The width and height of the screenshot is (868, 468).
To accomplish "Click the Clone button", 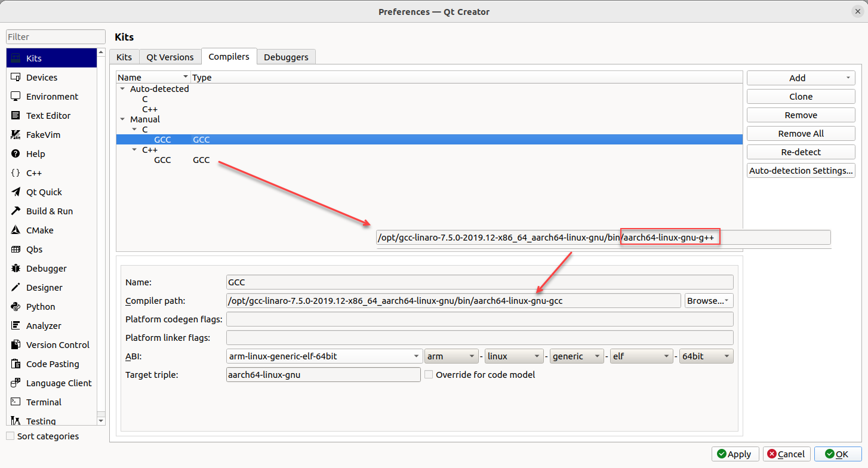I will (x=801, y=97).
